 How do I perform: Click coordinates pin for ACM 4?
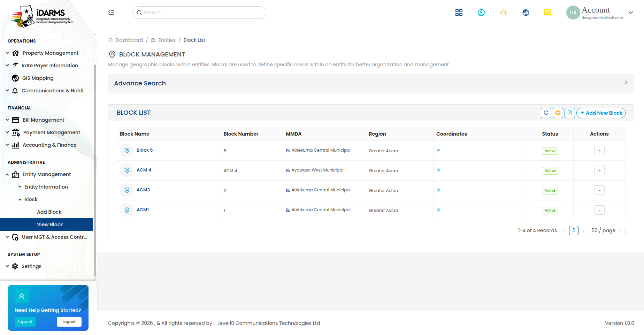click(438, 170)
